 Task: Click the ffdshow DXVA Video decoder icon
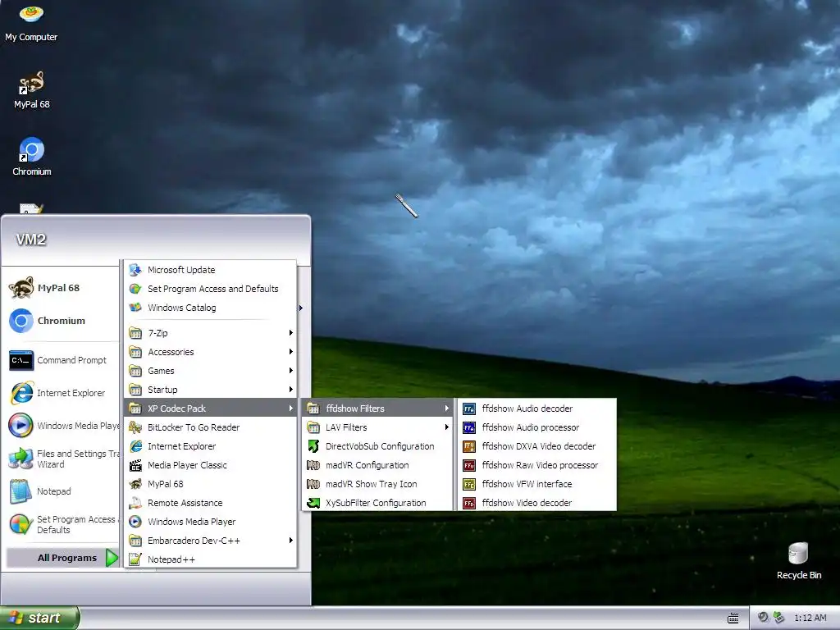click(468, 446)
